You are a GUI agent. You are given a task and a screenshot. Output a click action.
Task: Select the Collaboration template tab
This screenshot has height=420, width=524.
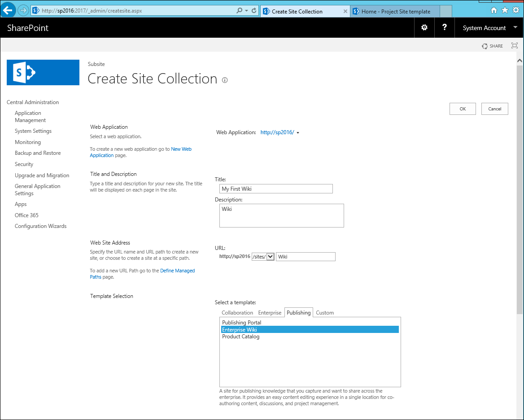click(x=237, y=313)
